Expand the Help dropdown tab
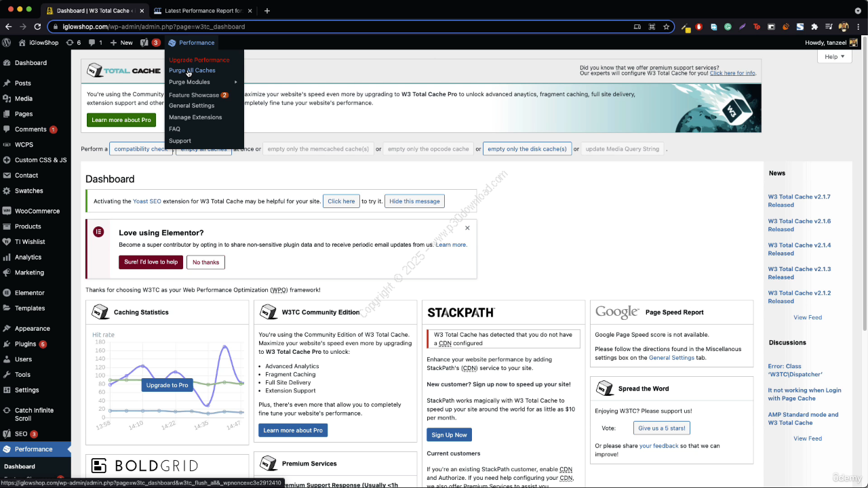The width and height of the screenshot is (868, 488). coord(834,57)
